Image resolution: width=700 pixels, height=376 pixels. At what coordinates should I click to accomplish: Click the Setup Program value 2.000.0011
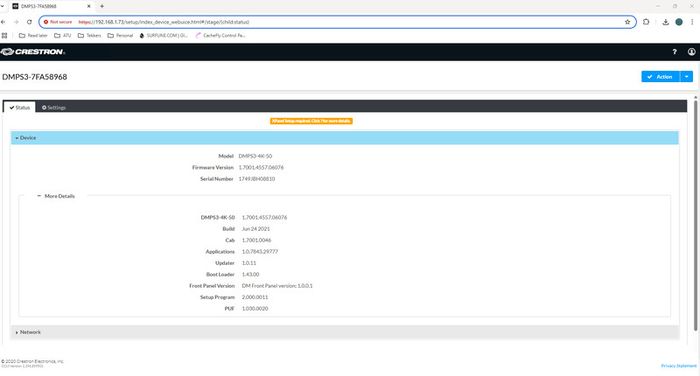pyautogui.click(x=255, y=297)
